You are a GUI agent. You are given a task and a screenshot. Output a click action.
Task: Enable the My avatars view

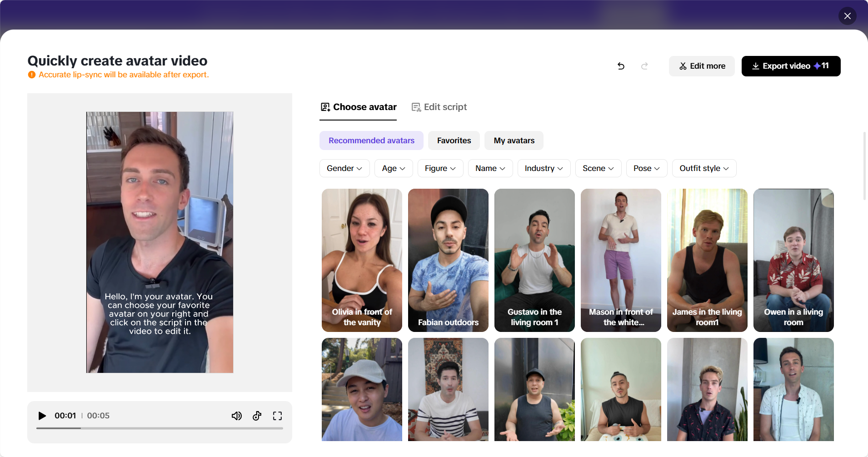point(514,140)
